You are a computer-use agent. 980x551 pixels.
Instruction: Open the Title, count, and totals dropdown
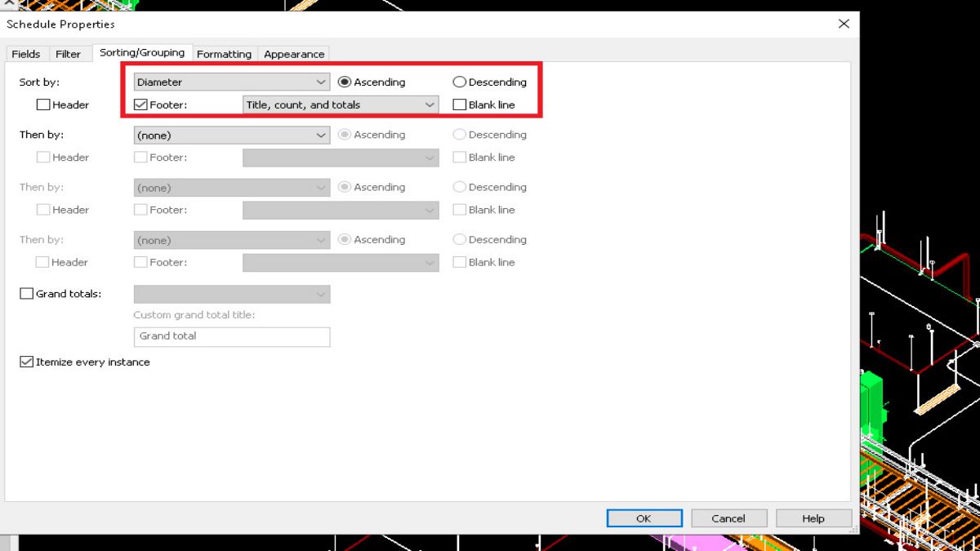tap(430, 105)
